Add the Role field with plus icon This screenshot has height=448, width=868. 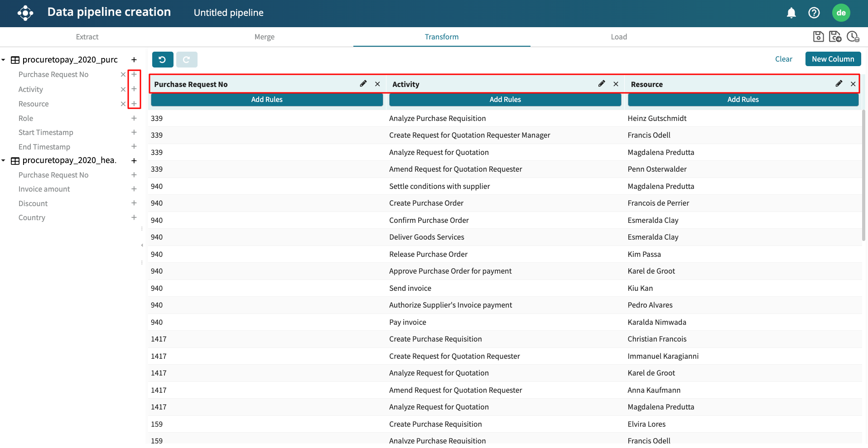click(x=134, y=118)
